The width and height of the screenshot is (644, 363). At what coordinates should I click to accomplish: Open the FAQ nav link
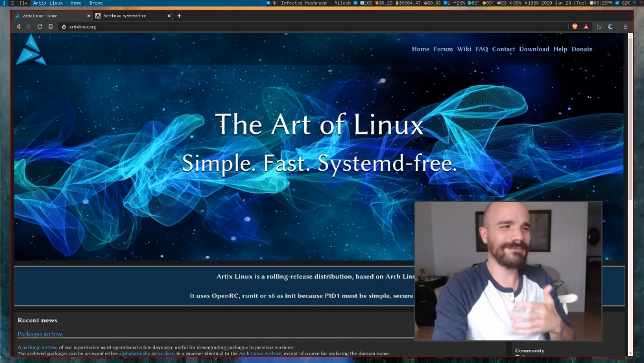482,49
